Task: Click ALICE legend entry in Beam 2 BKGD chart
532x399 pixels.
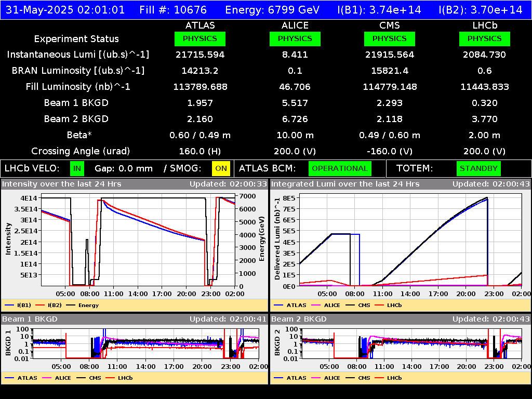Action: (326, 378)
